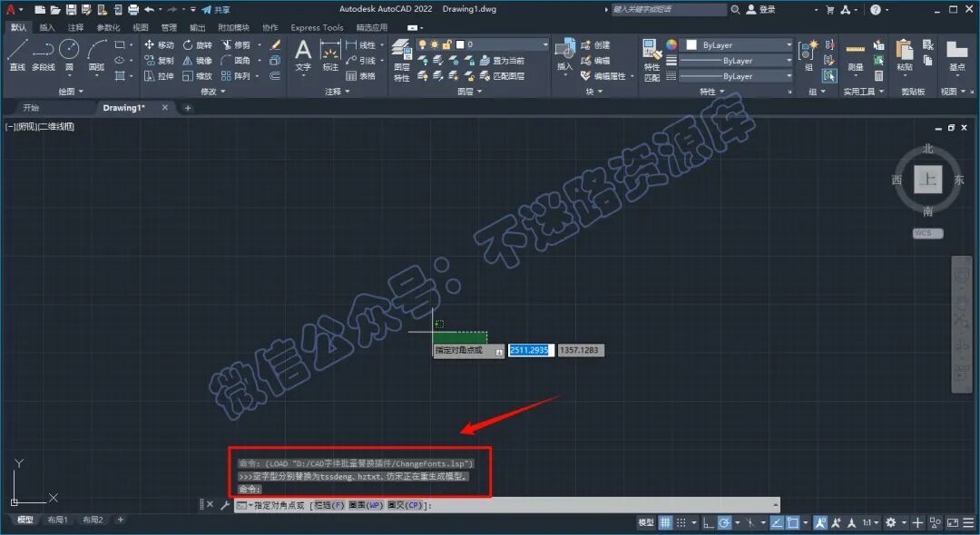Open the ByLayer linetype dropdown
Image resolution: width=980 pixels, height=535 pixels.
point(736,76)
